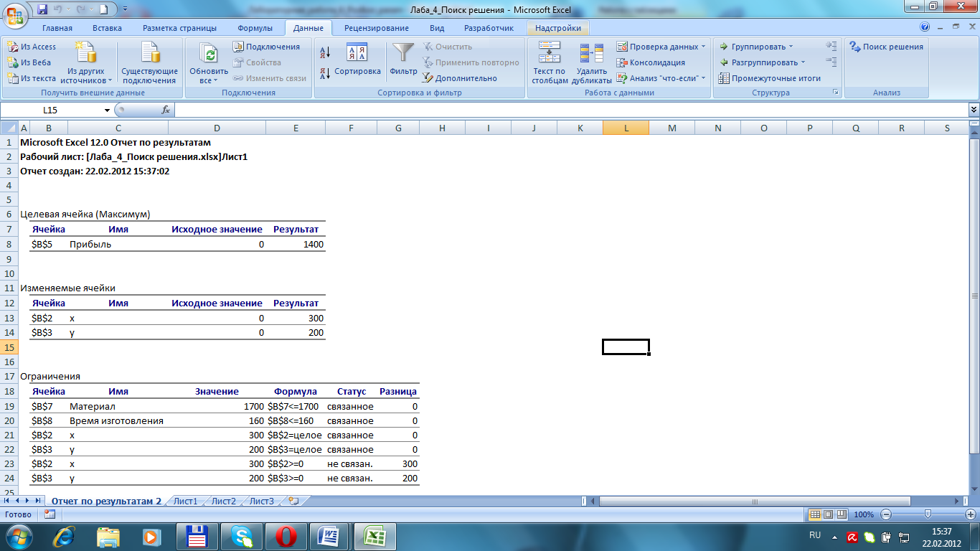
Task: Click Промежуточные итоги
Action: 769,78
